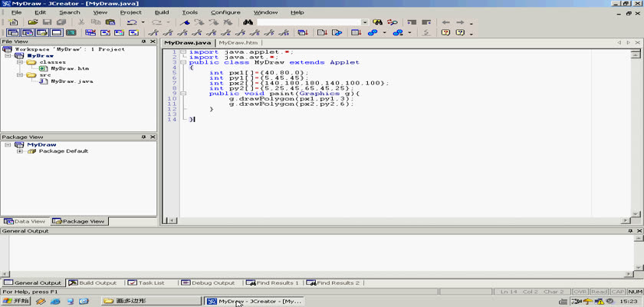
Task: Pin the File View panel
Action: 144,41
